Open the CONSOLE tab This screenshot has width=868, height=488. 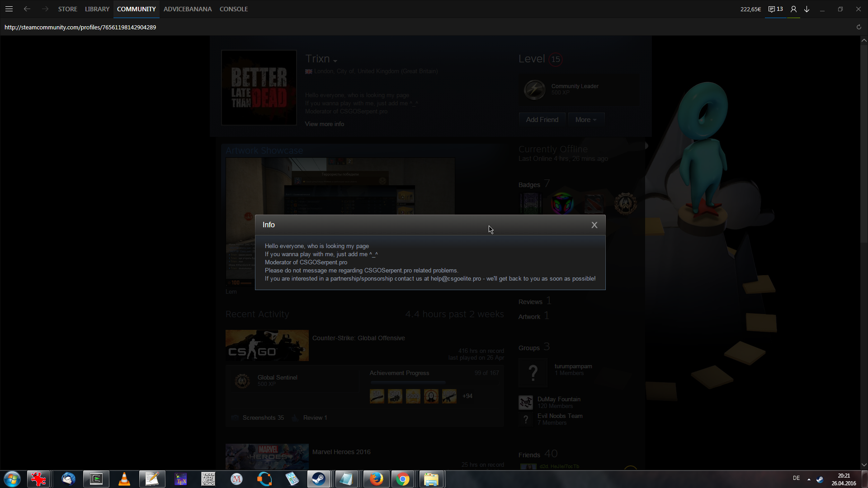[233, 9]
